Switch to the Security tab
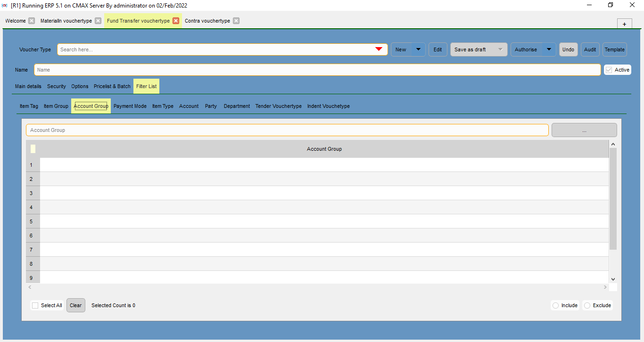Screen dimensions: 644x342 56,86
